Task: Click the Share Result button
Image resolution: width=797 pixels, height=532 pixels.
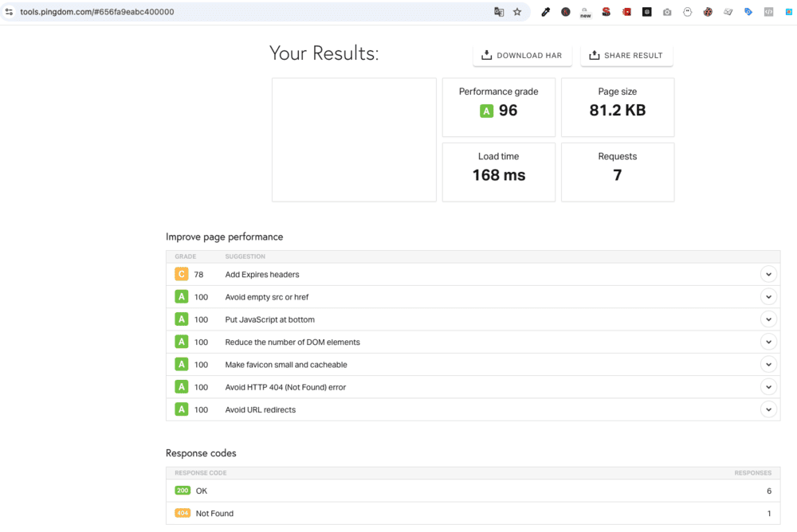Action: click(626, 56)
